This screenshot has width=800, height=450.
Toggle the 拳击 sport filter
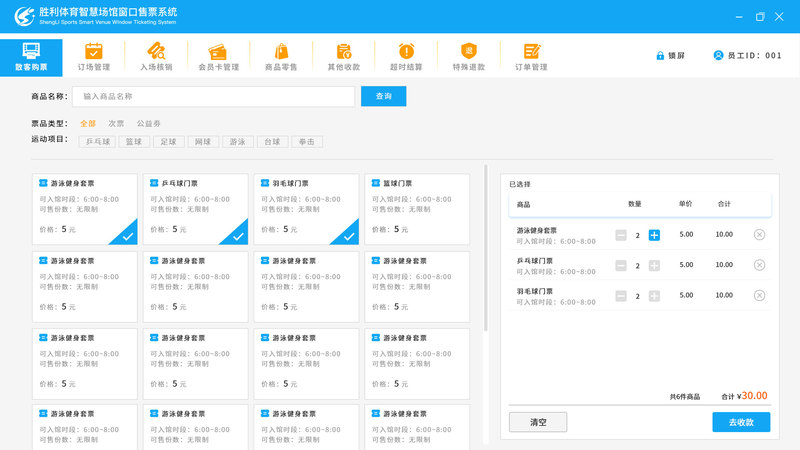(x=307, y=142)
